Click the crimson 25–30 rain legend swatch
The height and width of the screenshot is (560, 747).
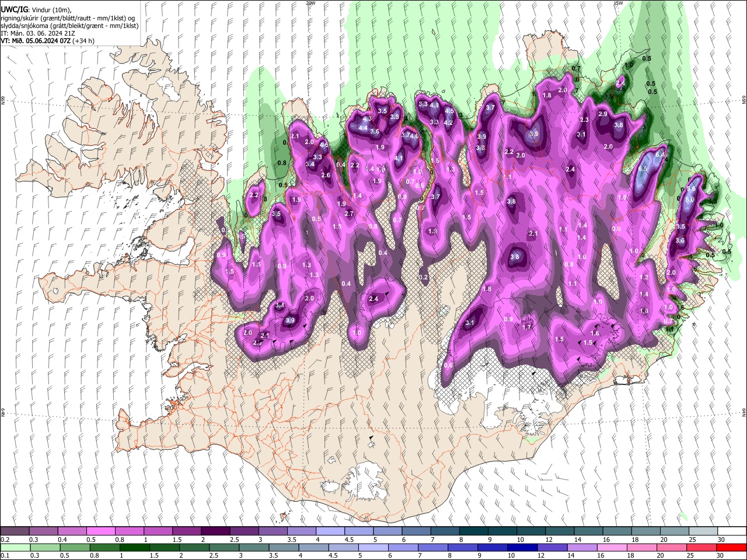click(x=701, y=547)
